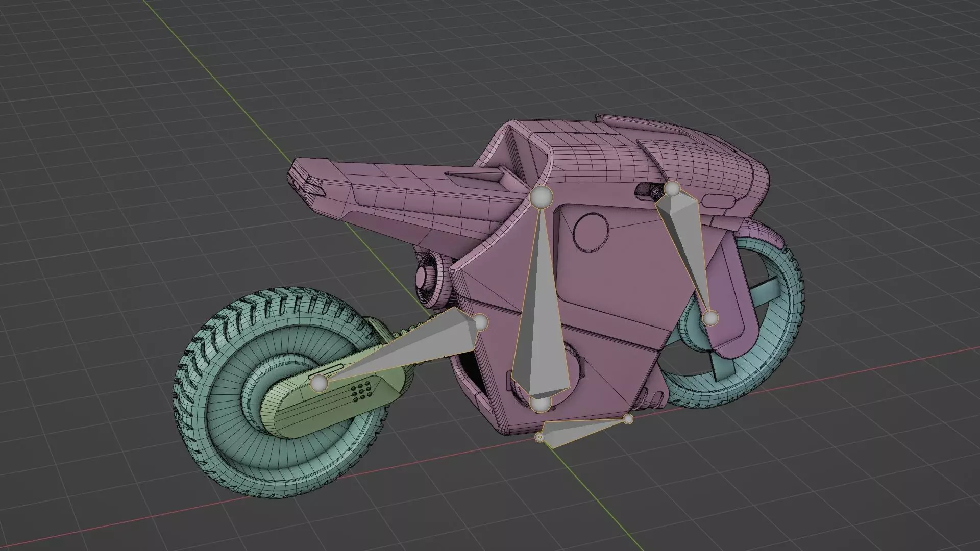The height and width of the screenshot is (551, 980).
Task: Click the top joint sphere of the tall central bone
Action: point(541,197)
